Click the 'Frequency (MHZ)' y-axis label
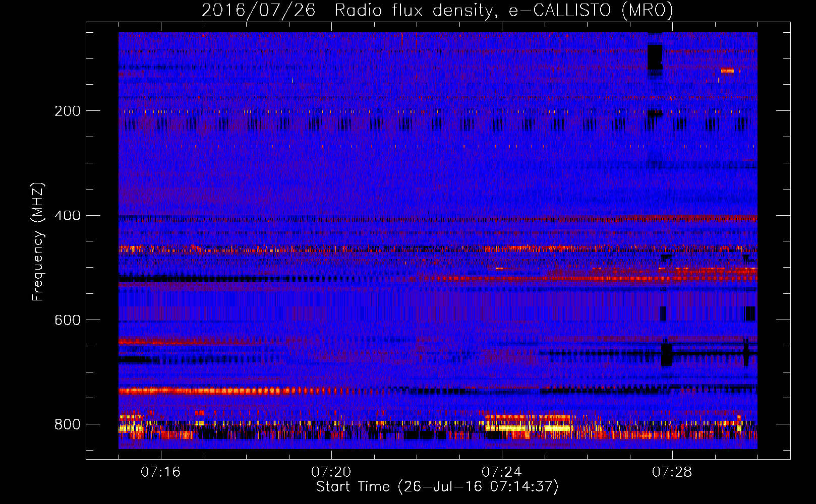The height and width of the screenshot is (504, 816). coord(37,241)
